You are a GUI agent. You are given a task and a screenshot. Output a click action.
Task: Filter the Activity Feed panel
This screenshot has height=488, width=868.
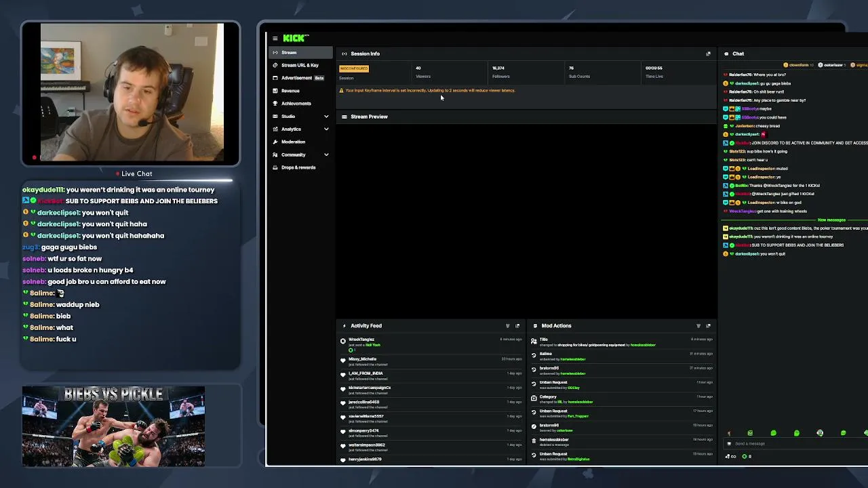tap(507, 326)
